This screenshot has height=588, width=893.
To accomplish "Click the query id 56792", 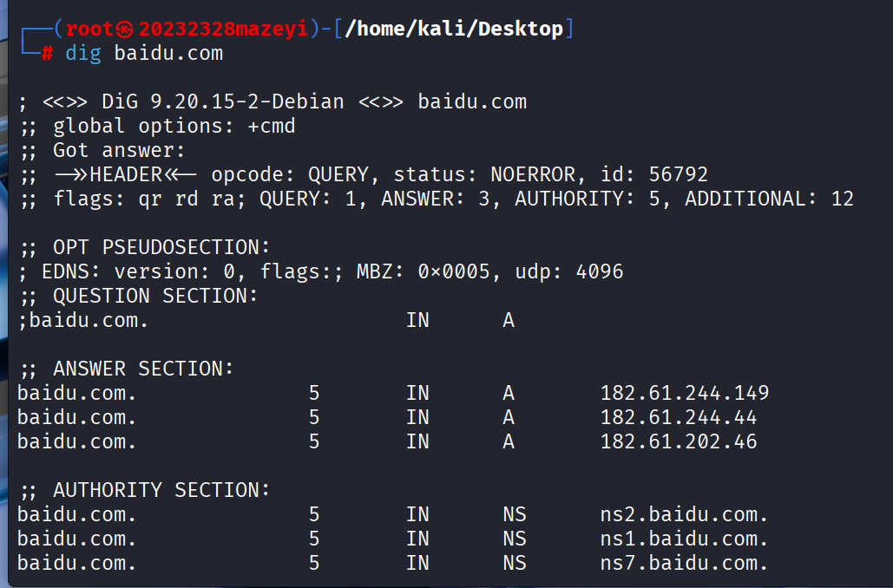I will coord(679,174).
